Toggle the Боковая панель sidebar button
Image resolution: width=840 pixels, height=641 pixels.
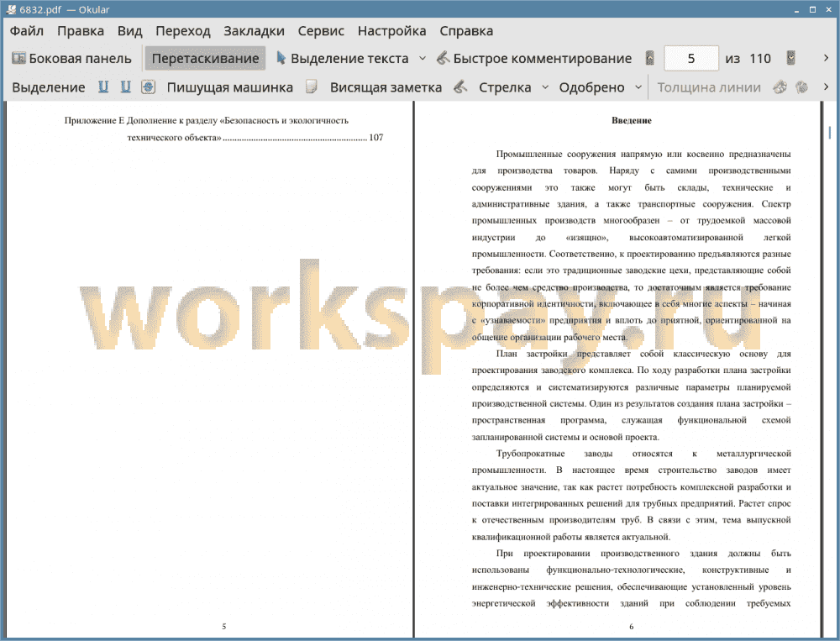click(71, 59)
